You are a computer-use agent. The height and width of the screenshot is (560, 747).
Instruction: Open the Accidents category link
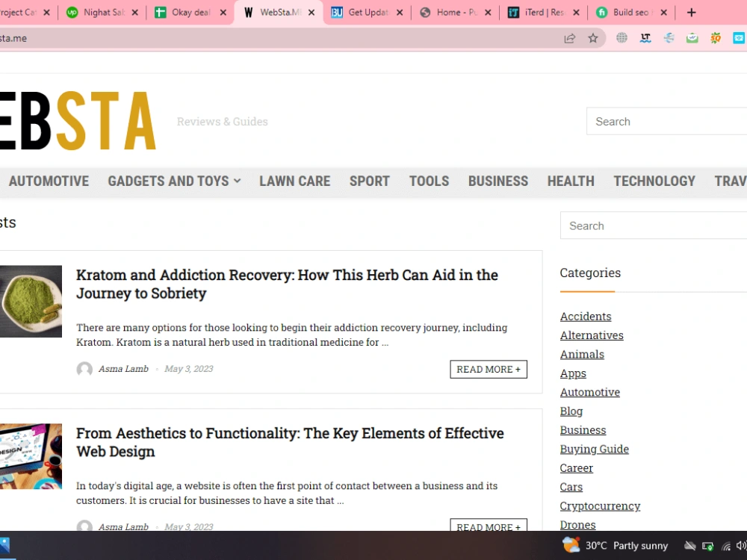[586, 316]
